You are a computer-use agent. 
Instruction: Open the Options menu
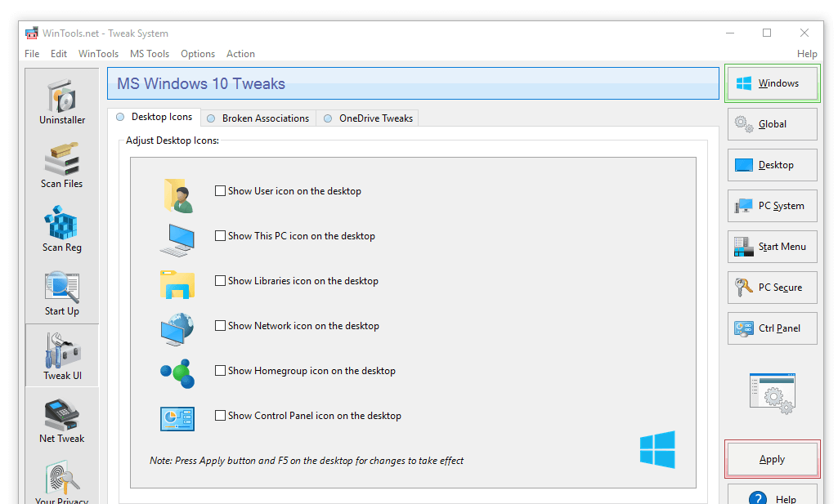coord(198,54)
